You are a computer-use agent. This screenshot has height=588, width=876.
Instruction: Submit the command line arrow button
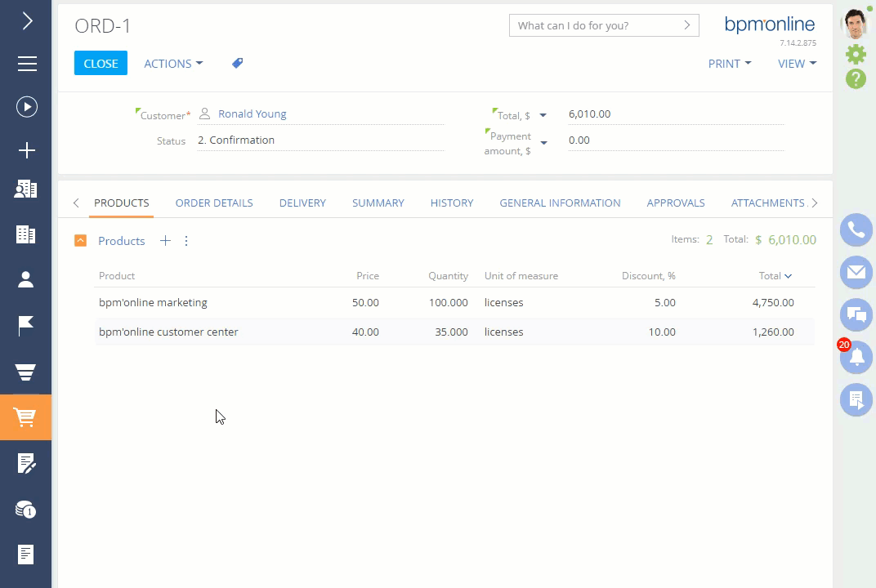pyautogui.click(x=687, y=25)
